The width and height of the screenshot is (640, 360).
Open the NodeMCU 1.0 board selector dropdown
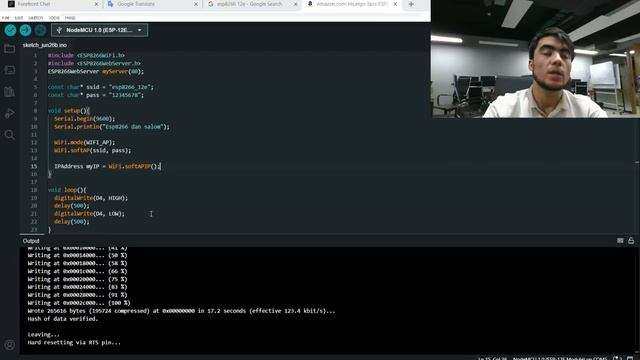pos(100,30)
